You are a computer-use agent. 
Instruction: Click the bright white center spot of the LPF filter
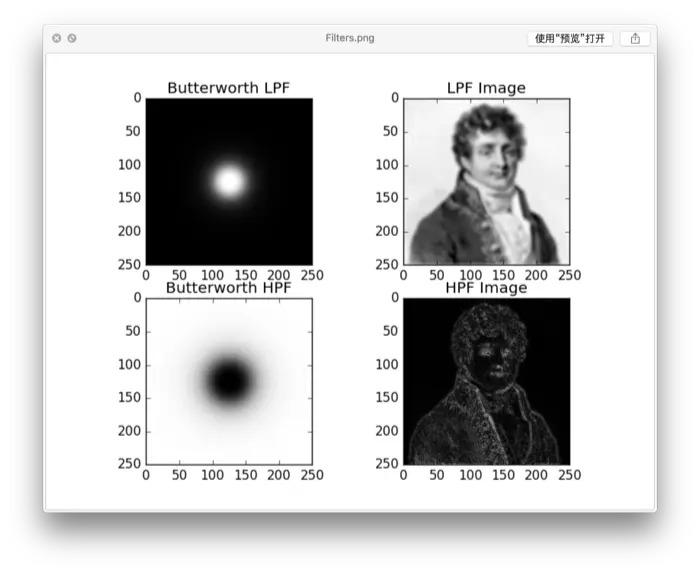[229, 182]
